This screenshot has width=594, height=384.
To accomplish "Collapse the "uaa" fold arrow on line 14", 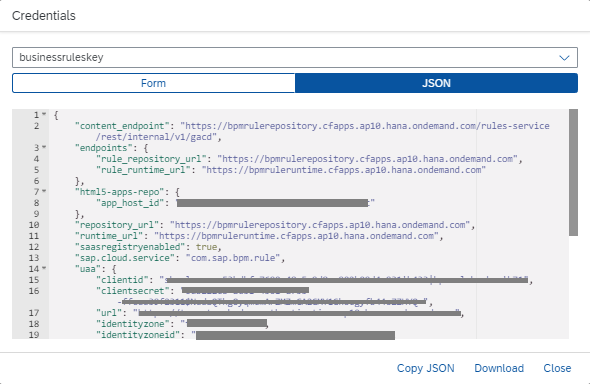I will click(44, 268).
